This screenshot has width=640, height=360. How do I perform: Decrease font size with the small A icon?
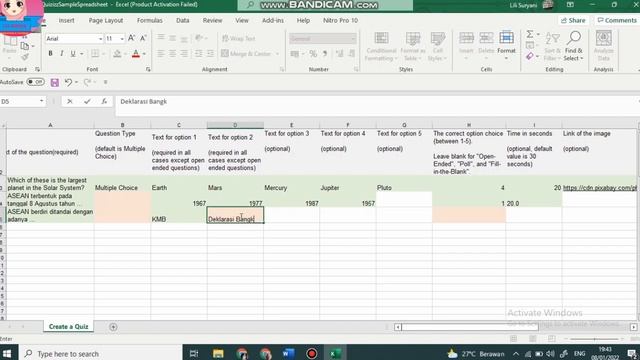(x=143, y=38)
